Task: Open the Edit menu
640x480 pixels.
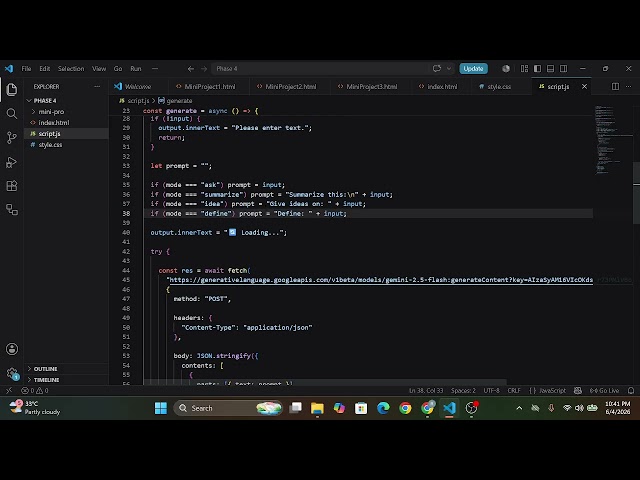Action: coord(44,69)
